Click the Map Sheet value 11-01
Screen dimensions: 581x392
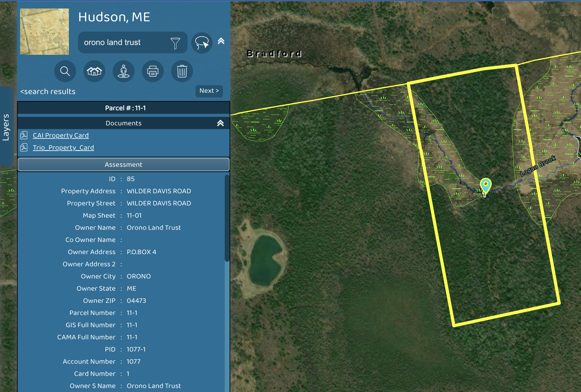[134, 215]
